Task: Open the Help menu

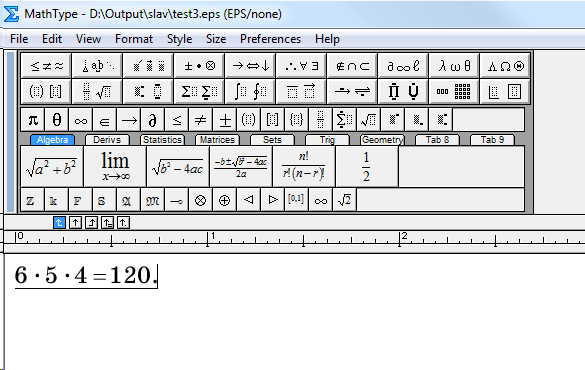Action: coord(327,39)
